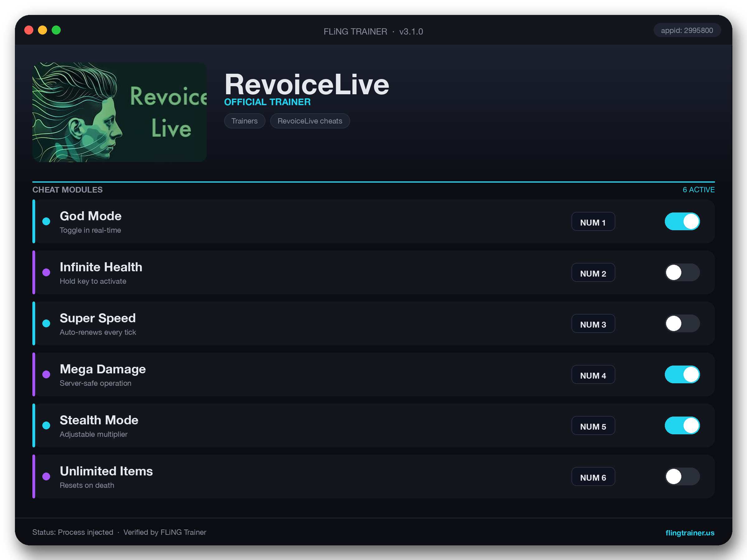Turn off the God Mode toggle
This screenshot has height=560, width=747.
682,222
